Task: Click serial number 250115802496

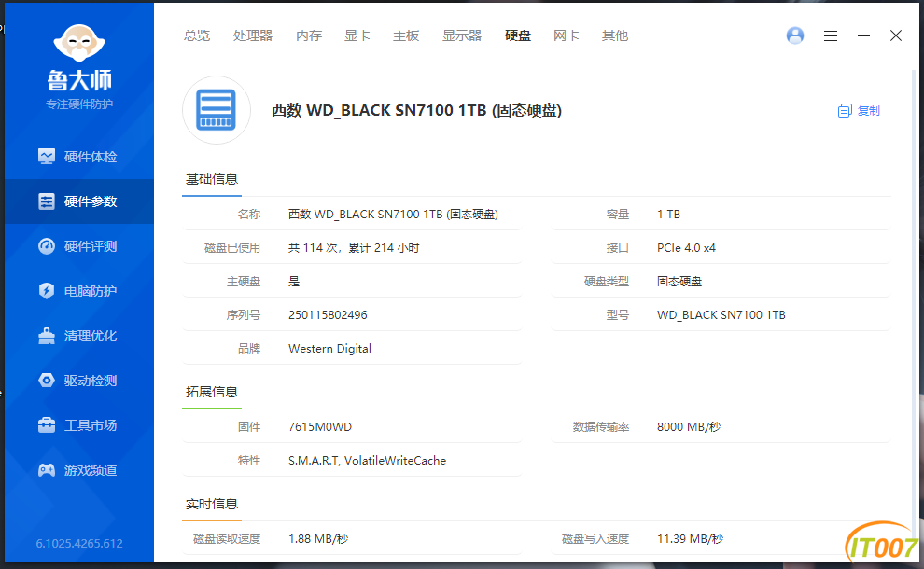Action: (328, 315)
